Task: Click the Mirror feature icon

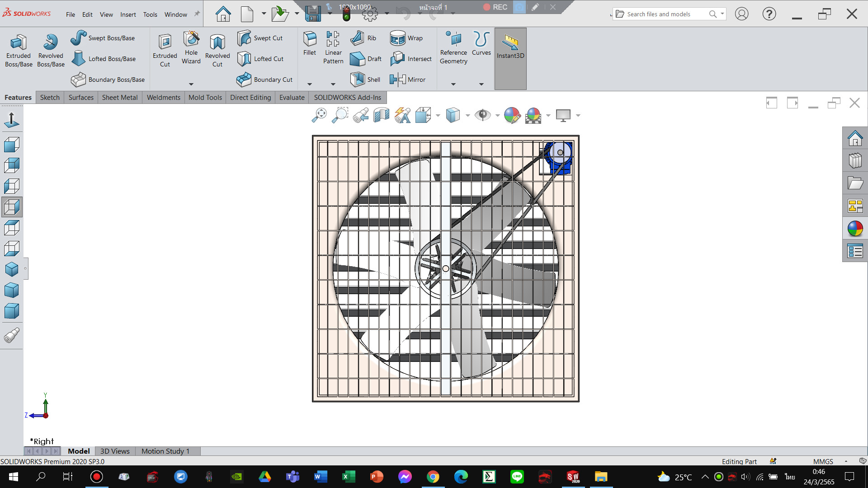Action: pyautogui.click(x=397, y=80)
